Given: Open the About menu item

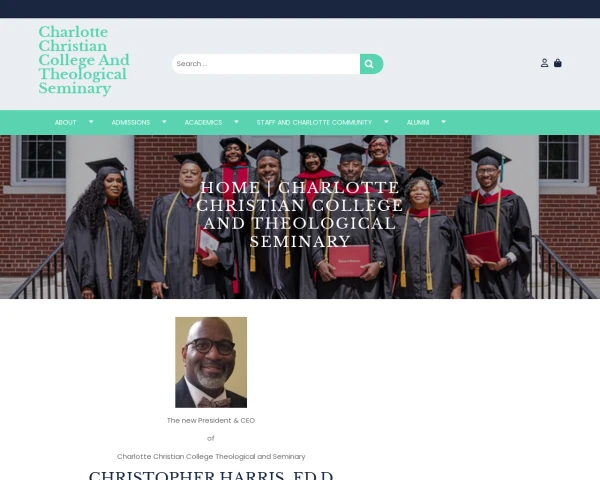Looking at the screenshot, I should (x=65, y=122).
